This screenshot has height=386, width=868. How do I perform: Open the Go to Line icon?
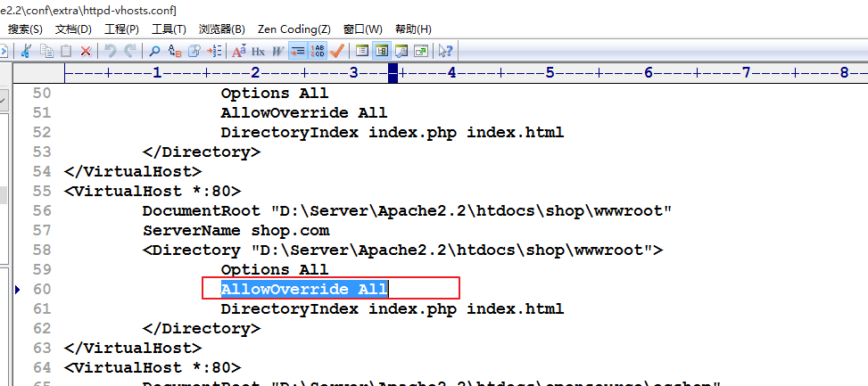coord(214,51)
